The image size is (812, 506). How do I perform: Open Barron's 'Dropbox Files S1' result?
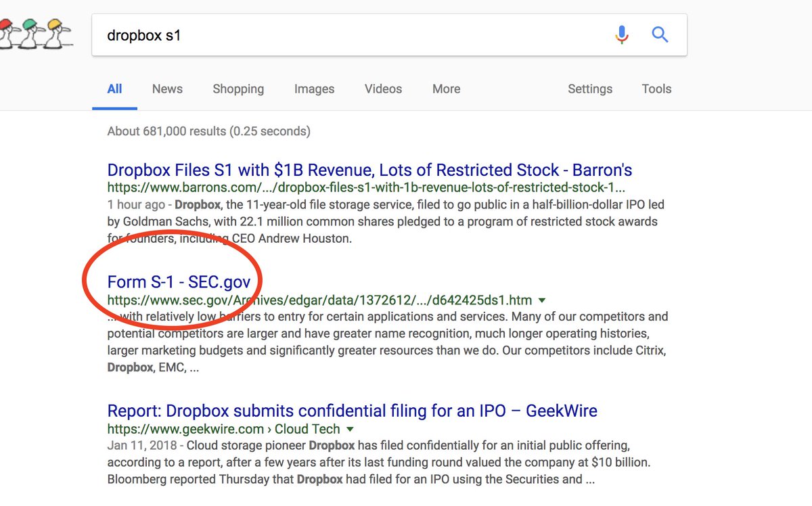370,170
